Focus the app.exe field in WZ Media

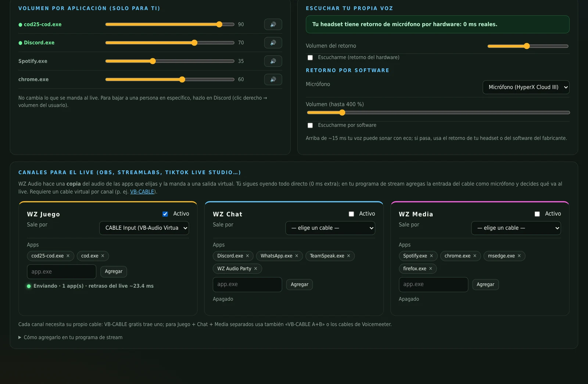coord(433,284)
